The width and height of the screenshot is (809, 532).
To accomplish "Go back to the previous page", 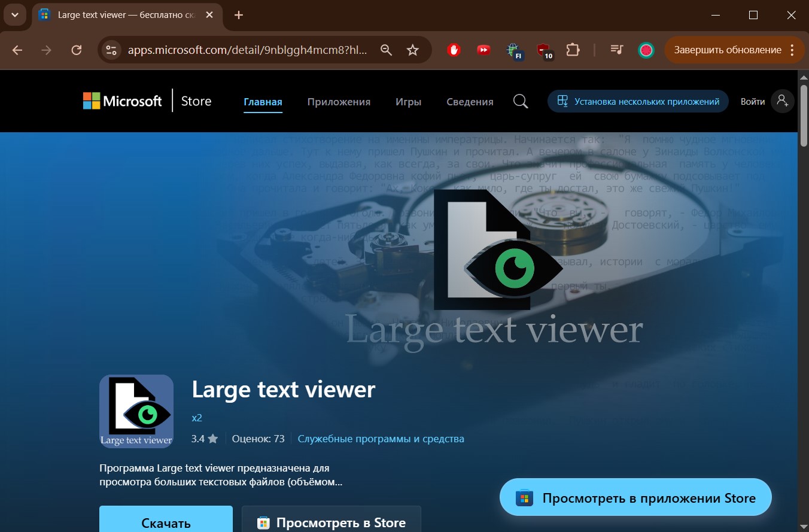I will click(x=17, y=50).
